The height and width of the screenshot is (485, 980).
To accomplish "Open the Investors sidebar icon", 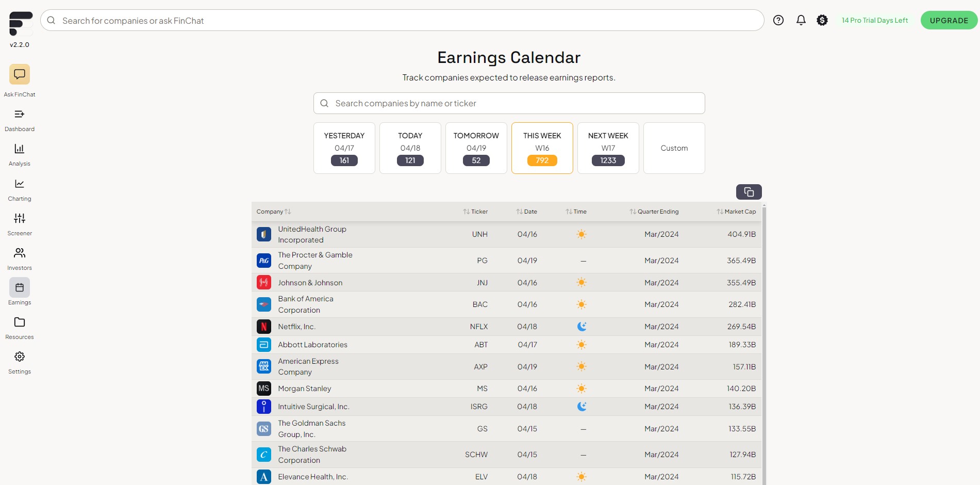I will tap(20, 253).
